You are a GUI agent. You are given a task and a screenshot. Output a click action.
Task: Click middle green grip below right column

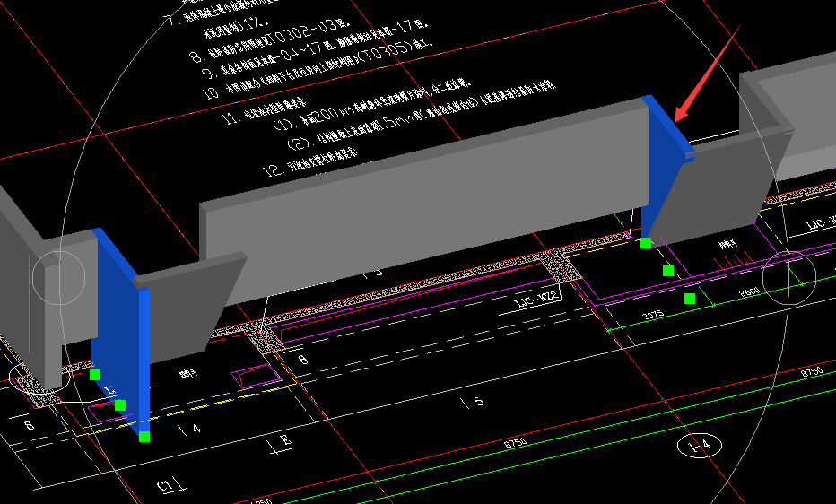(x=668, y=271)
